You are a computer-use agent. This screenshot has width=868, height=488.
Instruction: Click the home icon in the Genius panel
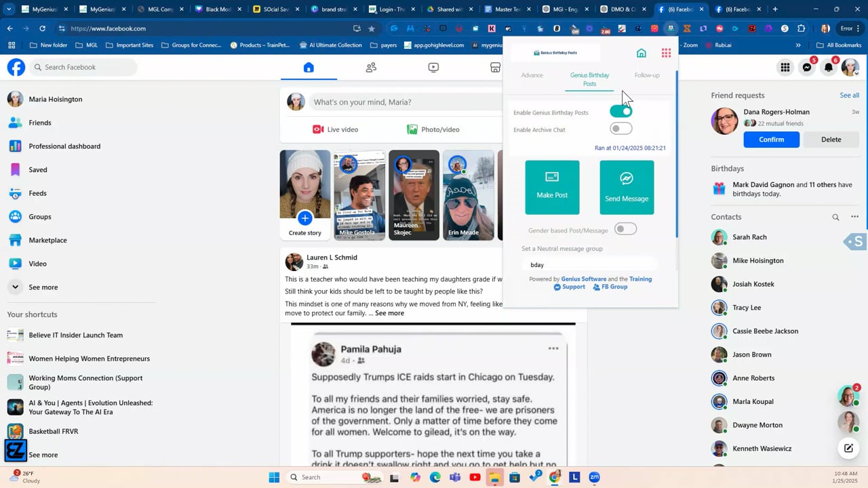click(x=641, y=53)
